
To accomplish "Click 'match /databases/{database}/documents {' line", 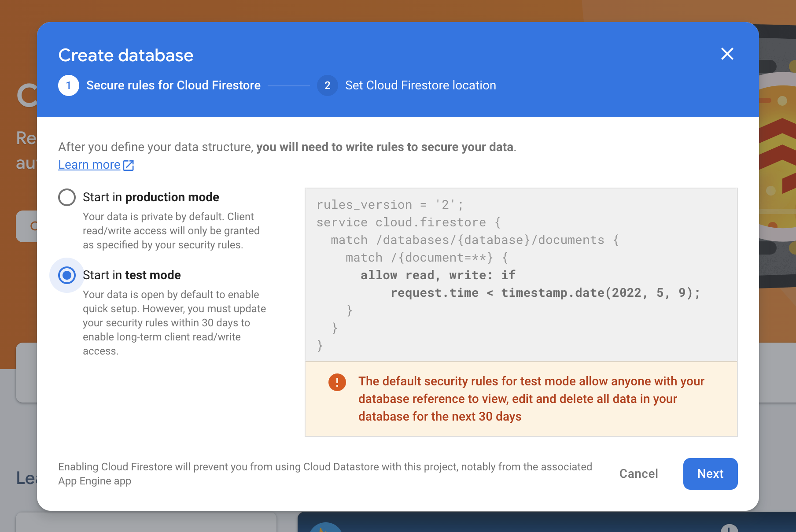I will pos(475,240).
